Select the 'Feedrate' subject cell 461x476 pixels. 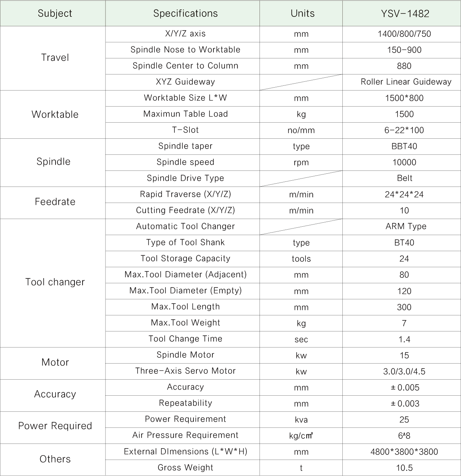tap(53, 203)
